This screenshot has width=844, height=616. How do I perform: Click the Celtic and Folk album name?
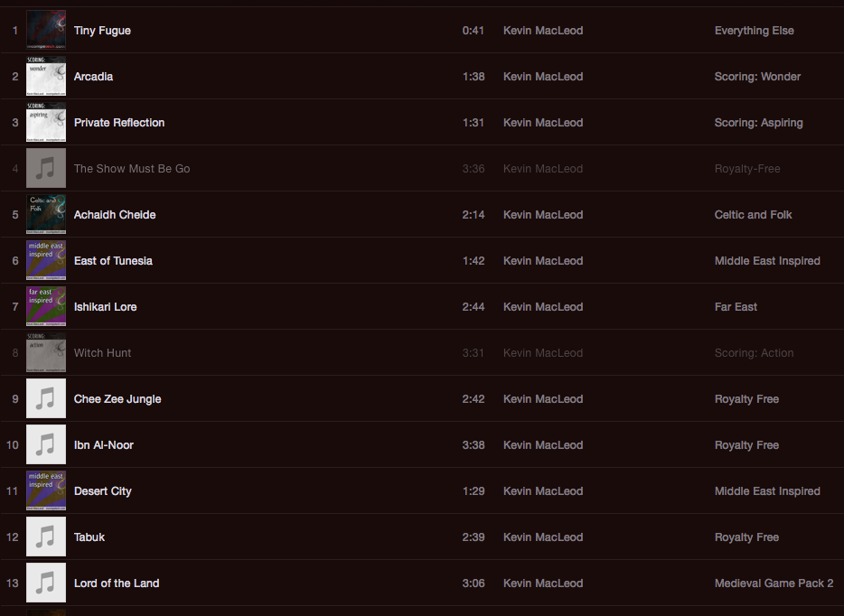pos(753,215)
